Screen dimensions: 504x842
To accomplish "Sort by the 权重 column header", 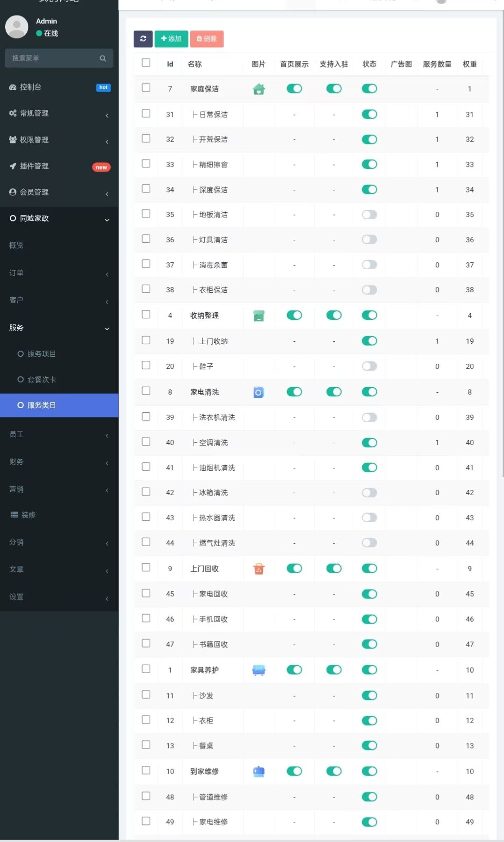I will (x=469, y=65).
